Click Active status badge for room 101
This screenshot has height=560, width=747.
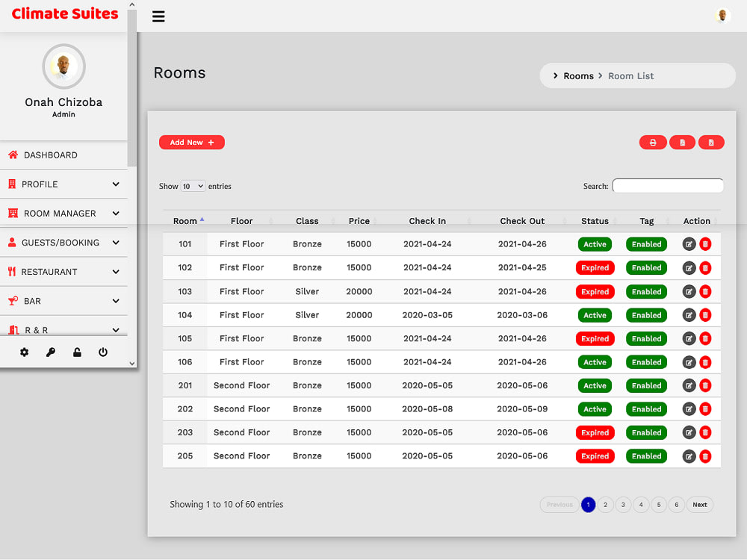tap(595, 244)
